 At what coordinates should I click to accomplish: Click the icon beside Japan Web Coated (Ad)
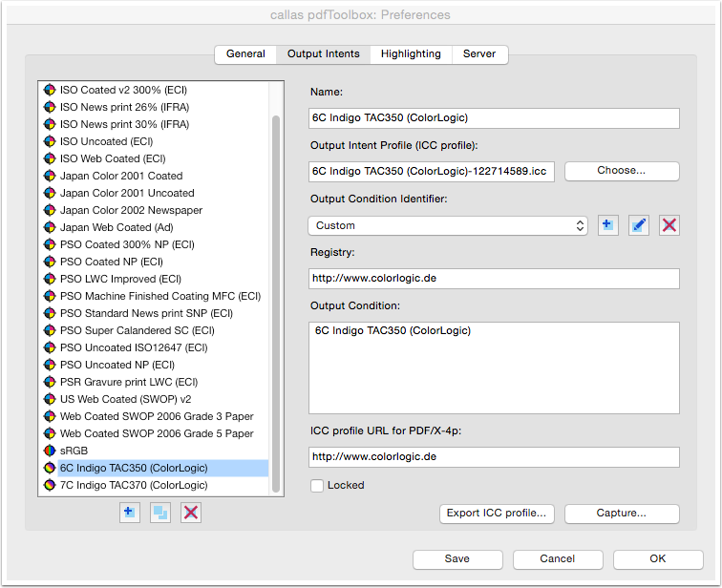pos(50,227)
